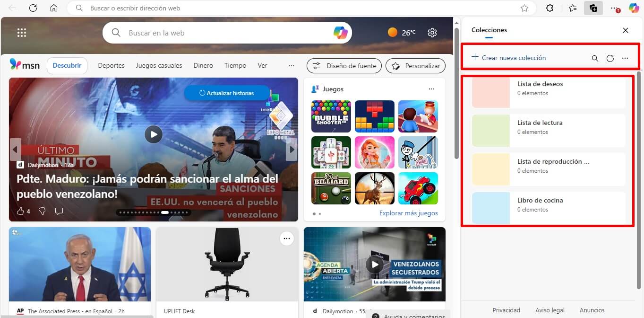Check the 26°C weather widget
The height and width of the screenshot is (318, 644).
point(402,33)
